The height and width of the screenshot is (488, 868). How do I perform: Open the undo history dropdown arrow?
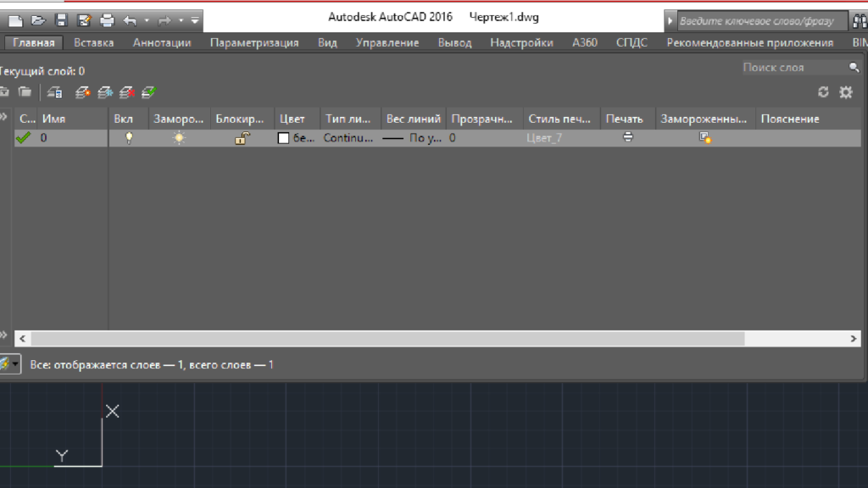tap(147, 19)
